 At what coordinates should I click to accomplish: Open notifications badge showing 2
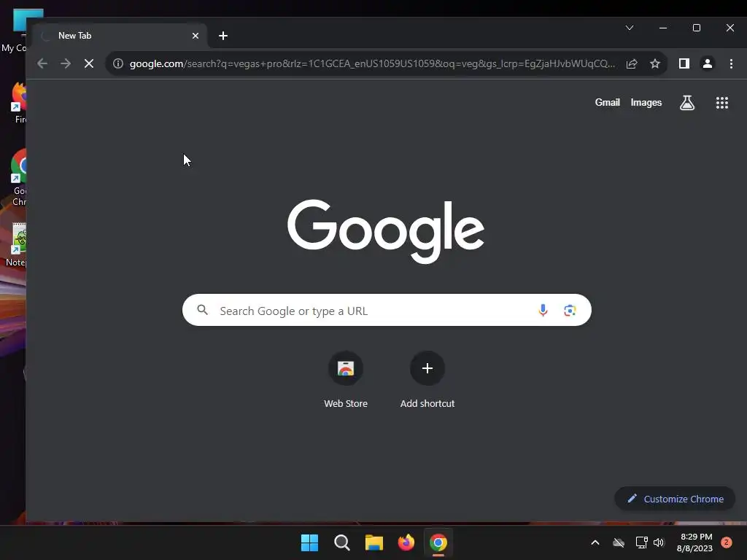pyautogui.click(x=727, y=542)
